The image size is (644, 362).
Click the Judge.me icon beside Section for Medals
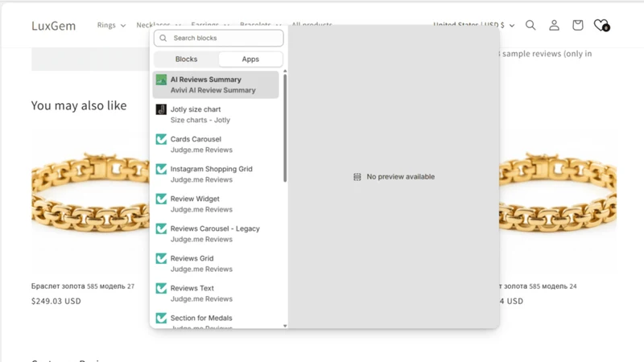coord(162,318)
